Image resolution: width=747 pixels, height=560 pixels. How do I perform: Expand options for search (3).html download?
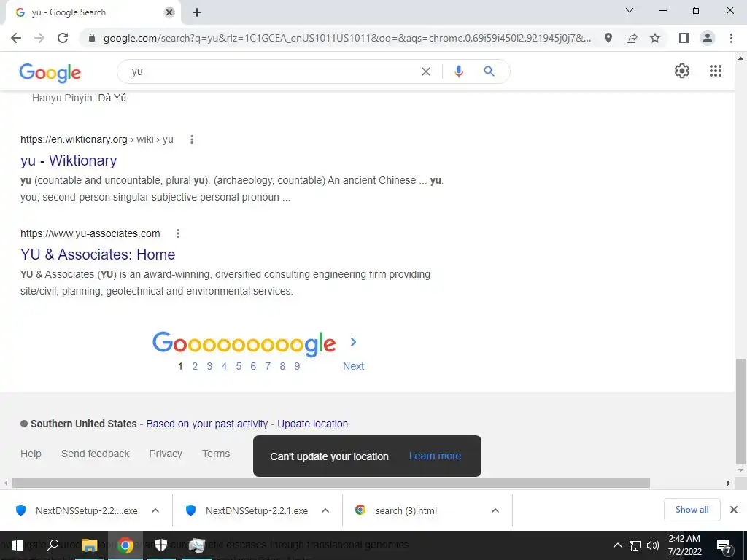495,510
